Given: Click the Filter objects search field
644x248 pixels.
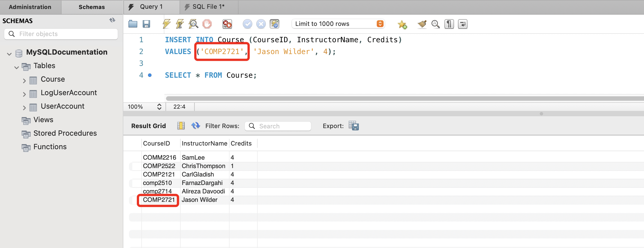Looking at the screenshot, I should (65, 34).
